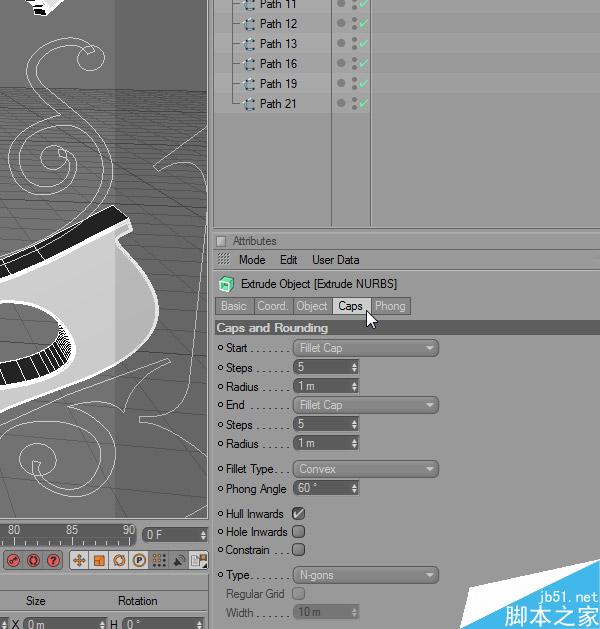
Task: Click the Width 10 m field
Action: (326, 612)
